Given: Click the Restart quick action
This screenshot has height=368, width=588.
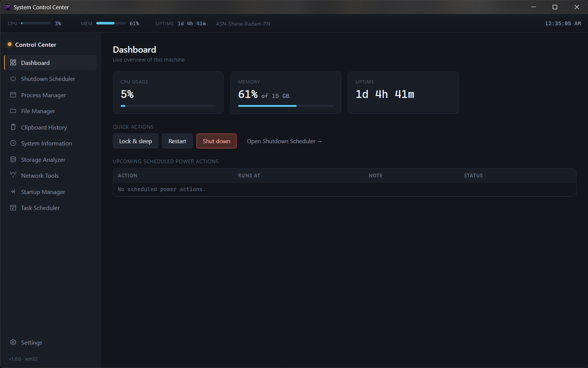Looking at the screenshot, I should click(x=177, y=141).
